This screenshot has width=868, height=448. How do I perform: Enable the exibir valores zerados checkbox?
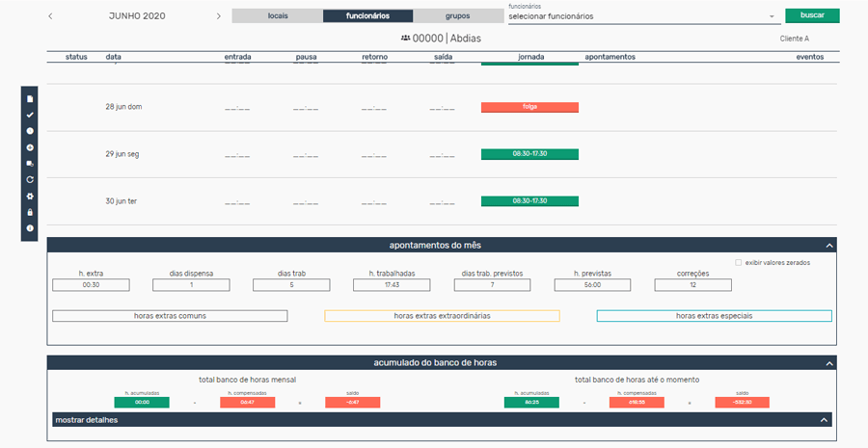[x=738, y=263]
